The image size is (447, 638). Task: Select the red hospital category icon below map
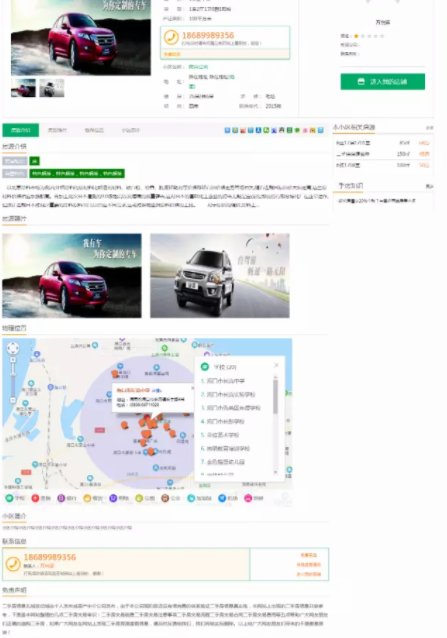[35, 498]
